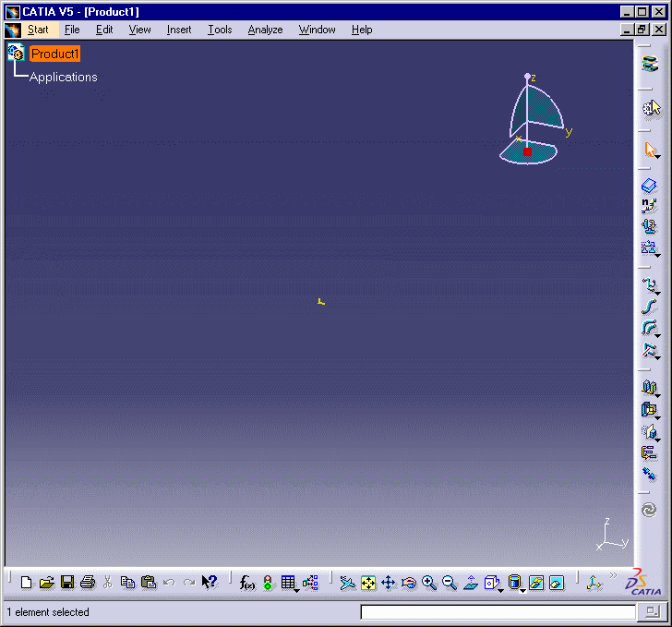Click the Fit All In icon

[x=368, y=583]
